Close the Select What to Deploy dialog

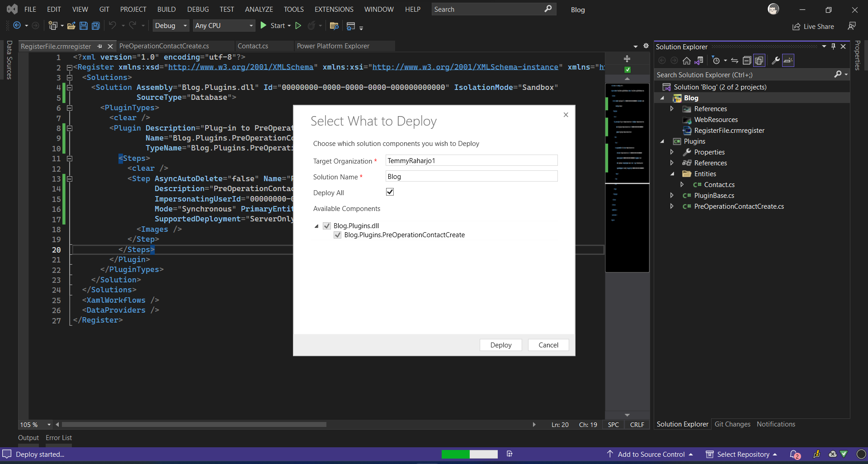[x=566, y=115]
